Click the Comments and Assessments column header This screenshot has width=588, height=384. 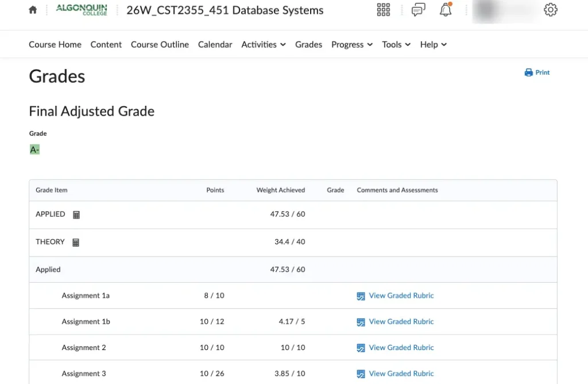[397, 190]
